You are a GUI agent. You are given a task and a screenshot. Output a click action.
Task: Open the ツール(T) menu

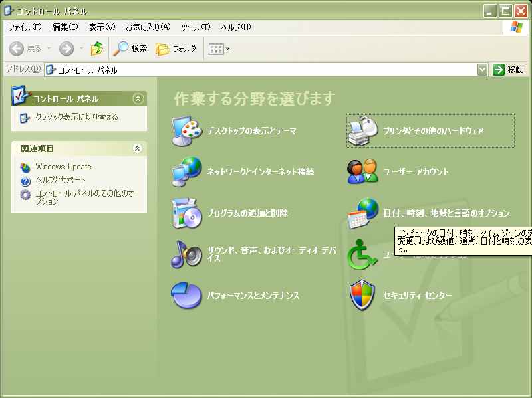click(x=196, y=27)
